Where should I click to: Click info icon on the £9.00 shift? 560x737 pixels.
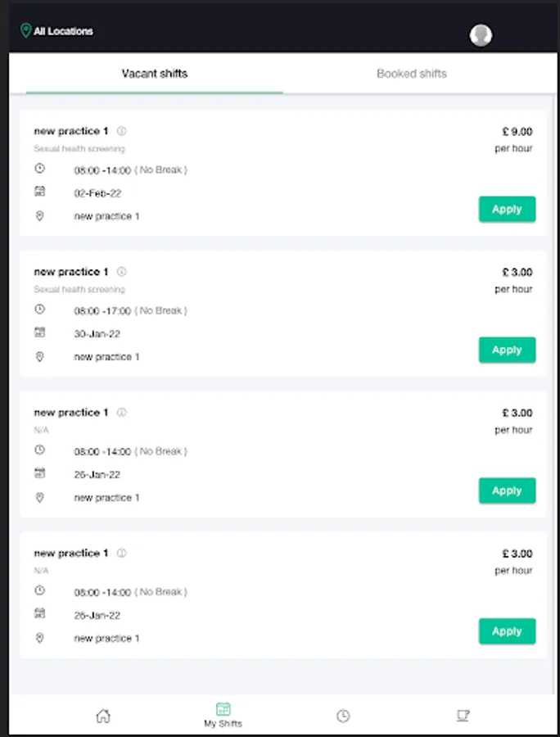122,131
